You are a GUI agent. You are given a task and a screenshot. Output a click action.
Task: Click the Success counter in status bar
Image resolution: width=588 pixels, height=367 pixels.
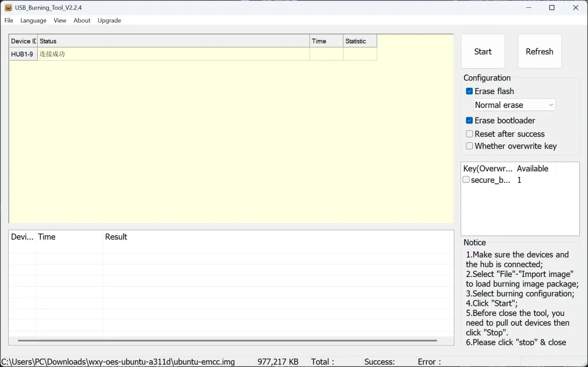coord(379,362)
